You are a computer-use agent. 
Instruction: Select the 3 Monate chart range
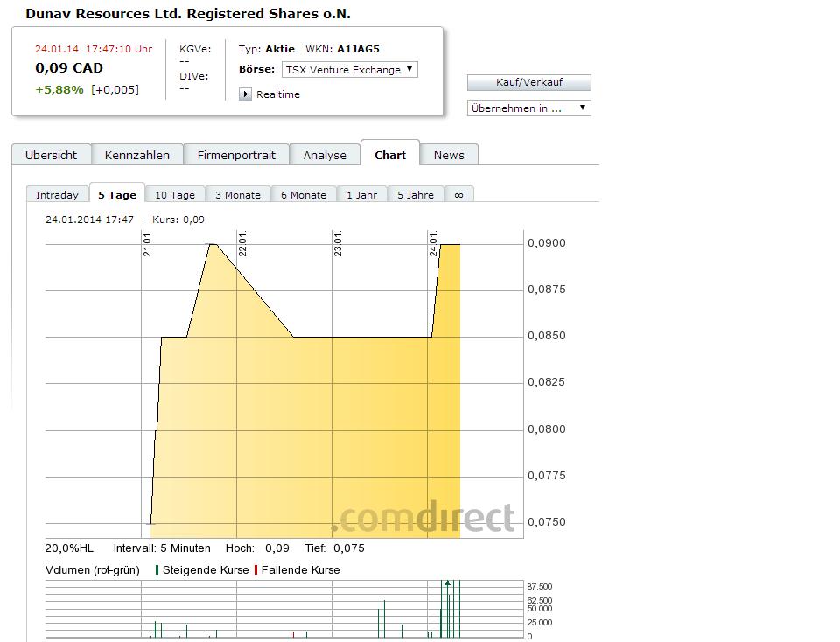238,195
